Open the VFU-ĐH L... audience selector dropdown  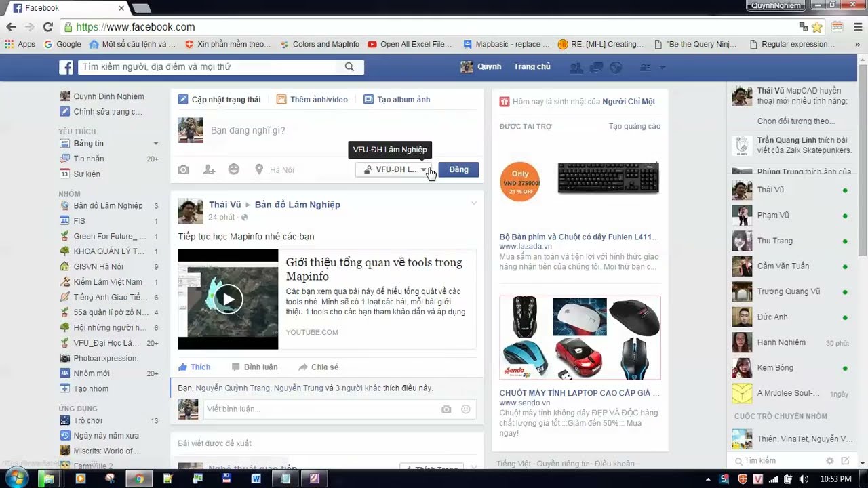click(x=395, y=169)
